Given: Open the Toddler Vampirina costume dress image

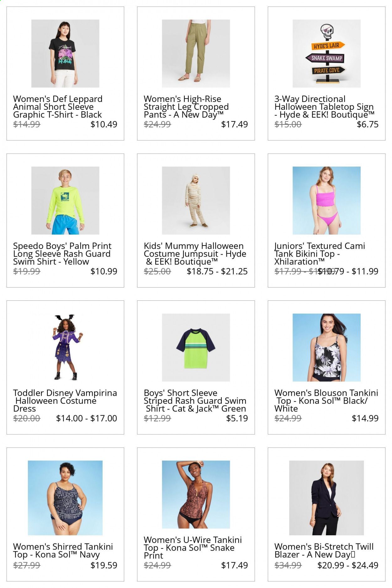Looking at the screenshot, I should click(x=65, y=347).
